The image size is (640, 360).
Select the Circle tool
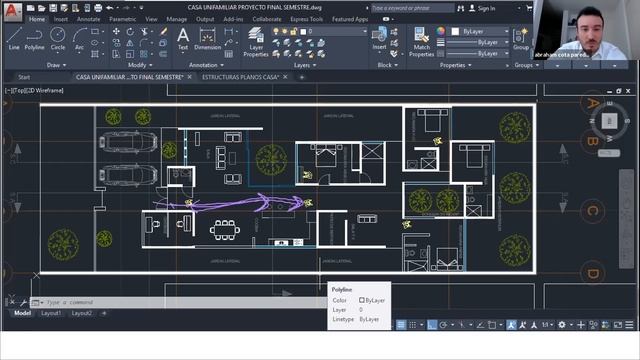(58, 38)
